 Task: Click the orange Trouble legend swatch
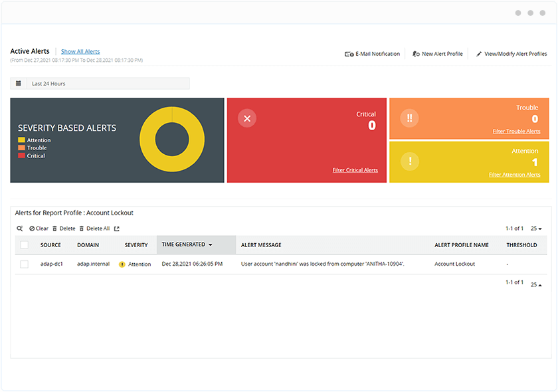coord(21,147)
